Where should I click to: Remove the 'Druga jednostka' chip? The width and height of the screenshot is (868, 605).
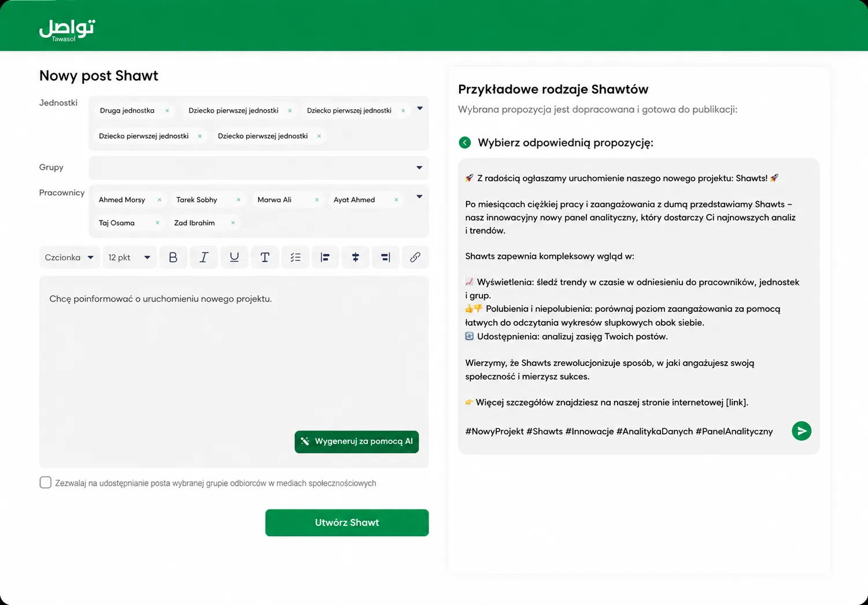coord(167,110)
